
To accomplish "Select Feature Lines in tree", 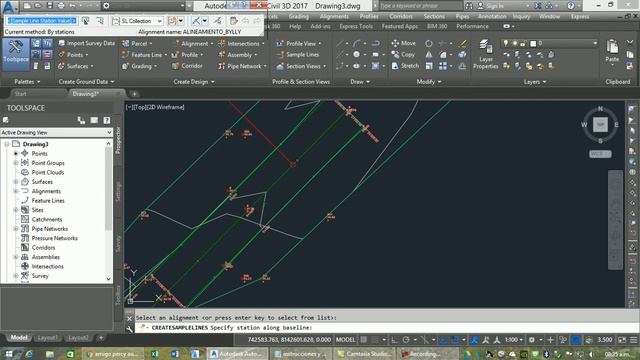I will (48, 200).
